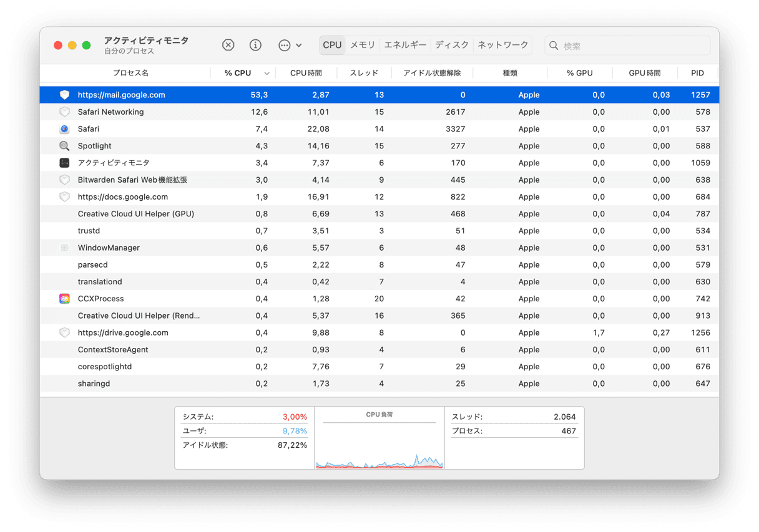Click the Safari Networking shield icon
The width and height of the screenshot is (759, 532).
(64, 112)
